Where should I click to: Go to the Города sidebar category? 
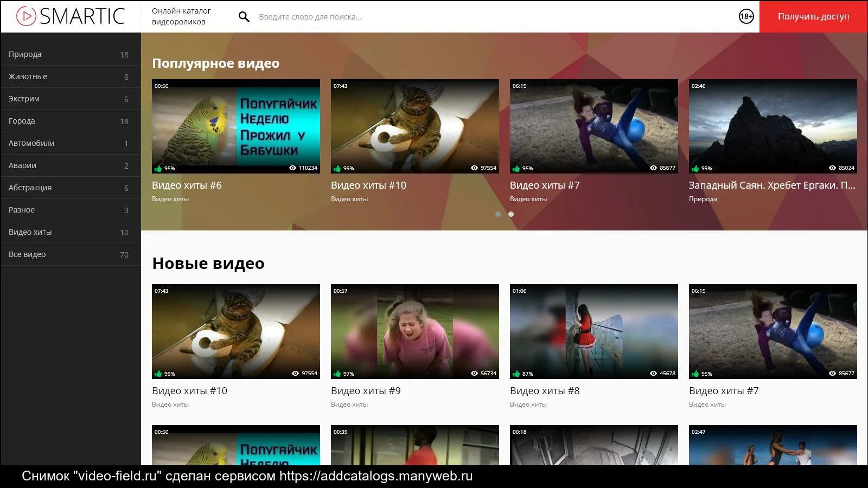pyautogui.click(x=71, y=121)
